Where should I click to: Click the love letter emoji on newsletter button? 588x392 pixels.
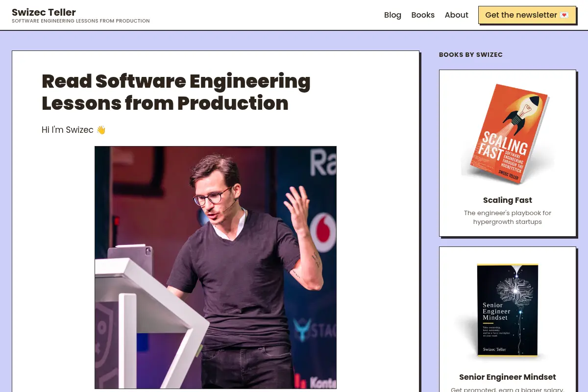(x=564, y=15)
